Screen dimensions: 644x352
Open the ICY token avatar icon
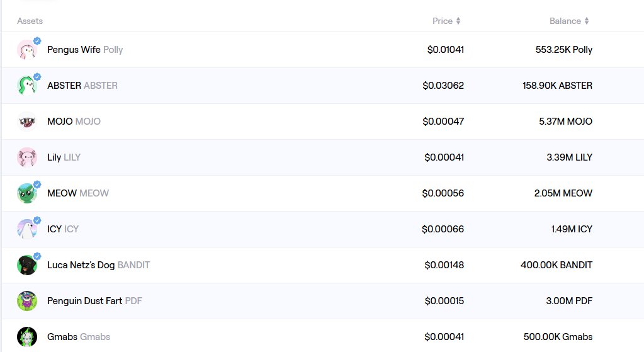pos(26,229)
